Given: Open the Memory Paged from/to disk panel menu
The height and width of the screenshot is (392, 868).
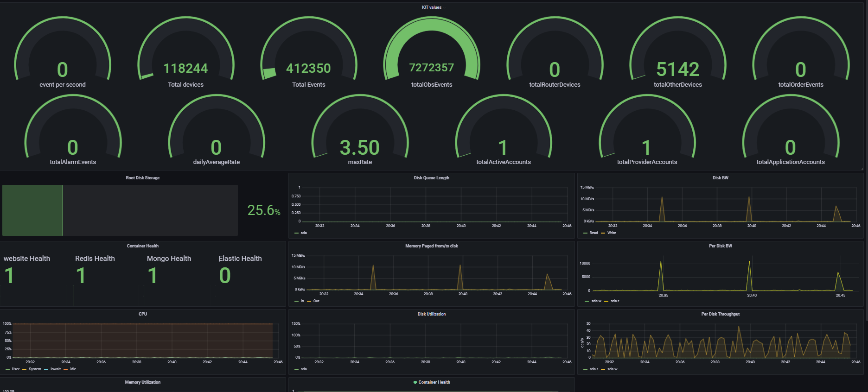Looking at the screenshot, I should click(431, 246).
